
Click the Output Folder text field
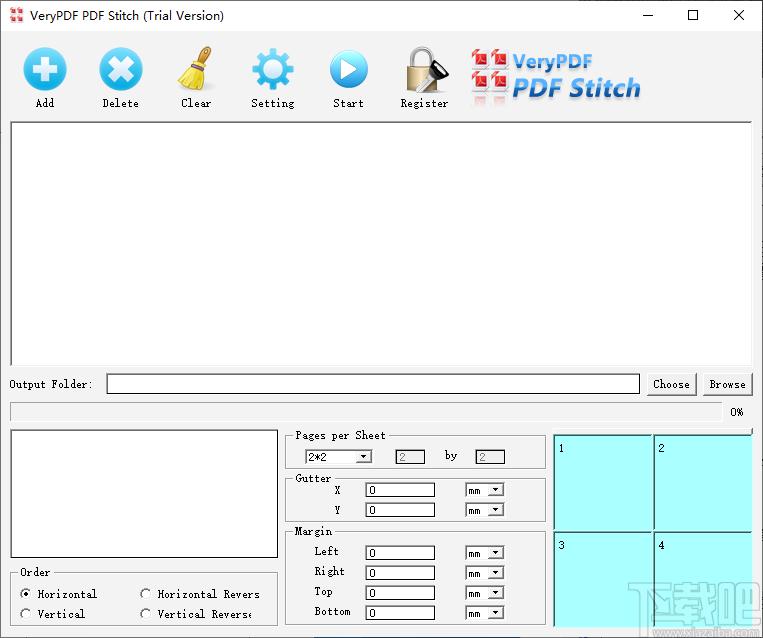pyautogui.click(x=373, y=383)
